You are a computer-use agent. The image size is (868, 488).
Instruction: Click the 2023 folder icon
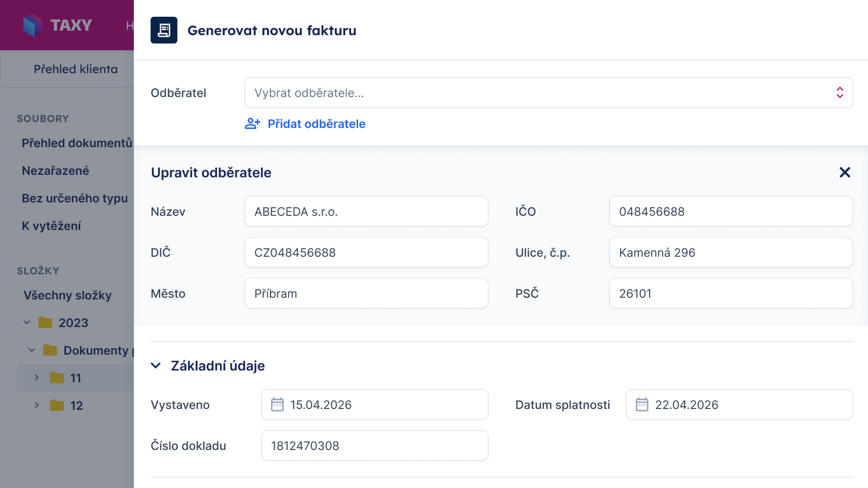[45, 323]
